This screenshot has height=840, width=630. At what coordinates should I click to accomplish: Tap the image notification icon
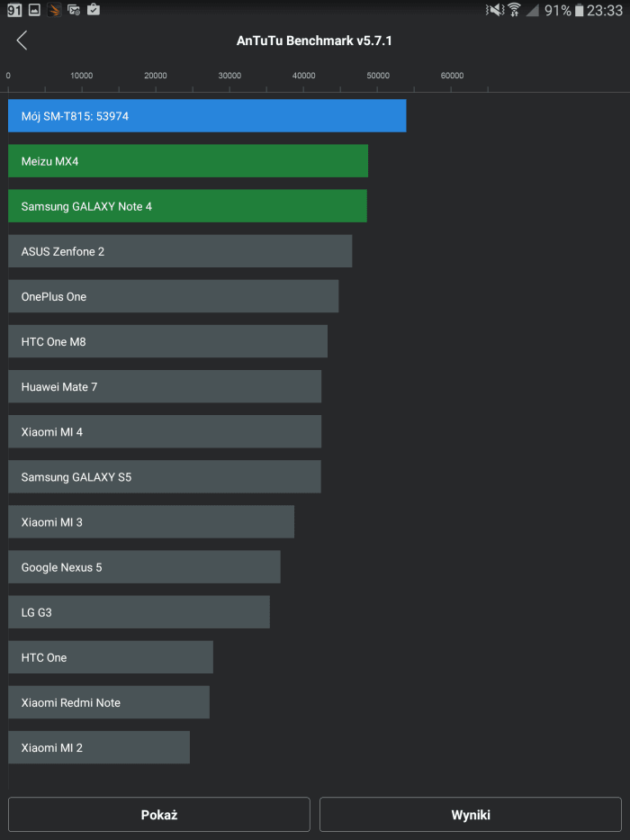click(34, 10)
